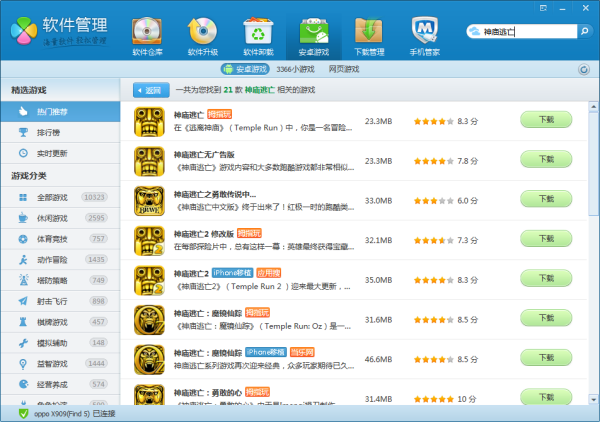The width and height of the screenshot is (600, 422).
Task: Switch to the 网页游戏 tab
Action: (344, 69)
